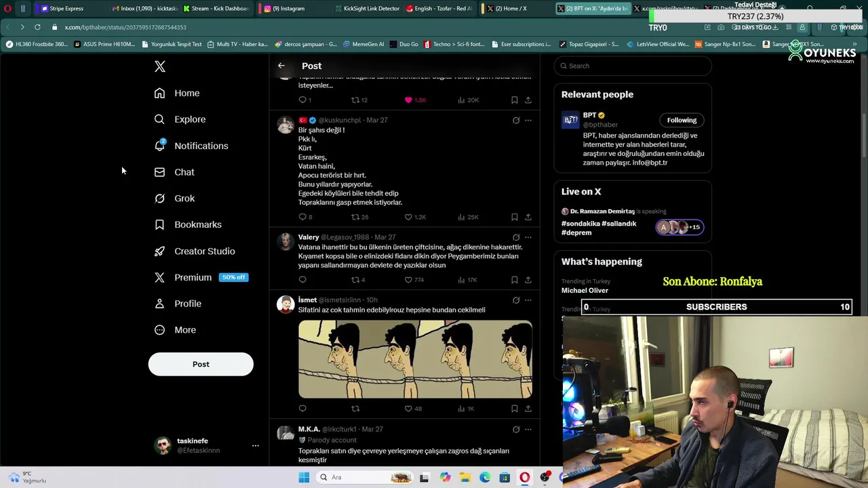Click Grok explain icon on @kuskunchpl post
This screenshot has width=868, height=488.
click(516, 121)
